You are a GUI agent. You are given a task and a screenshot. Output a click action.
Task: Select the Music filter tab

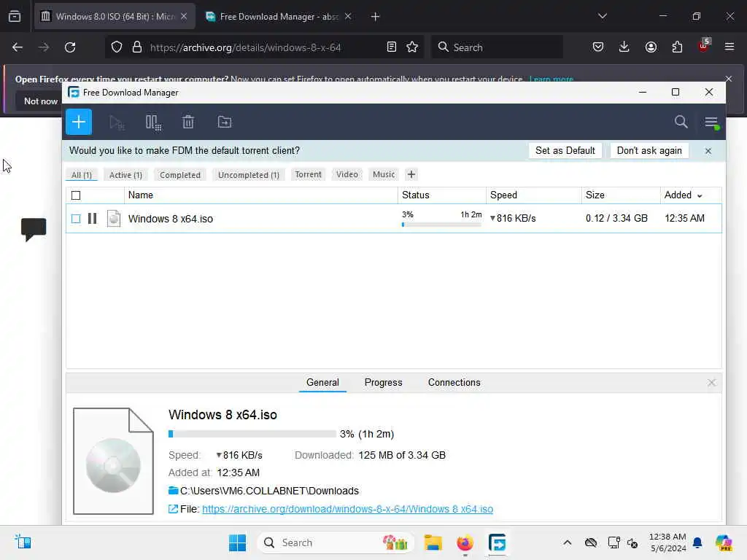pos(384,174)
